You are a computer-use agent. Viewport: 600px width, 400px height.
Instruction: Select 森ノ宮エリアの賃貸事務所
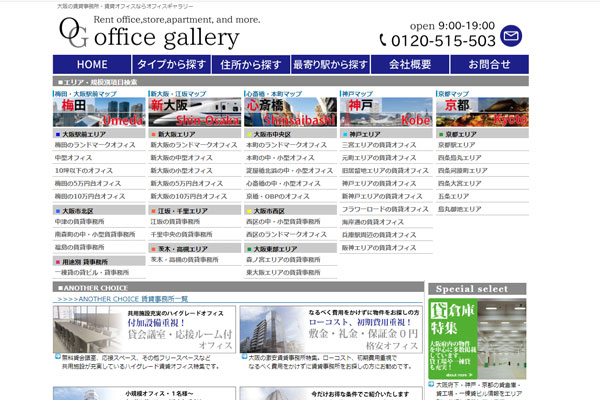tap(283, 260)
